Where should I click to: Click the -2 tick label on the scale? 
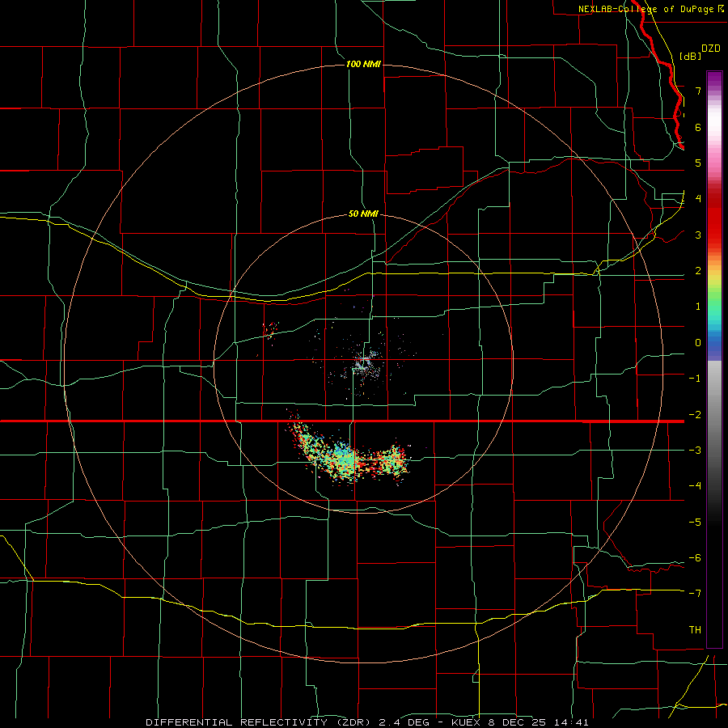click(x=695, y=415)
